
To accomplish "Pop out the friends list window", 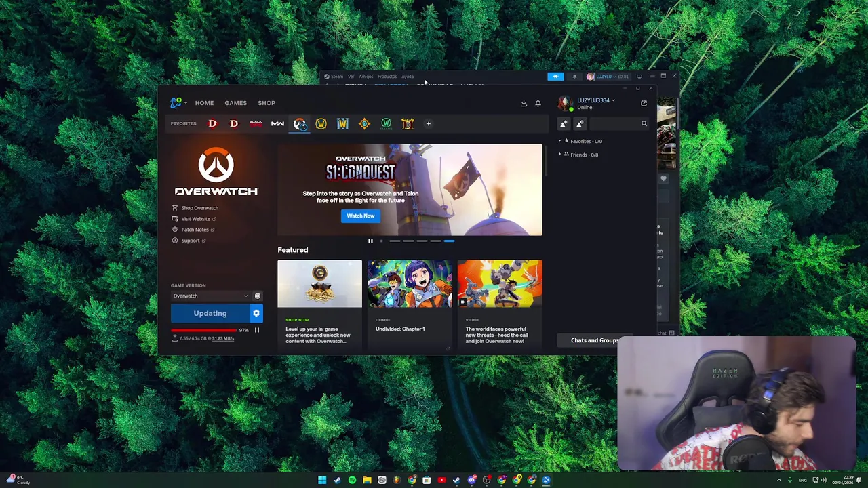I will coord(644,104).
